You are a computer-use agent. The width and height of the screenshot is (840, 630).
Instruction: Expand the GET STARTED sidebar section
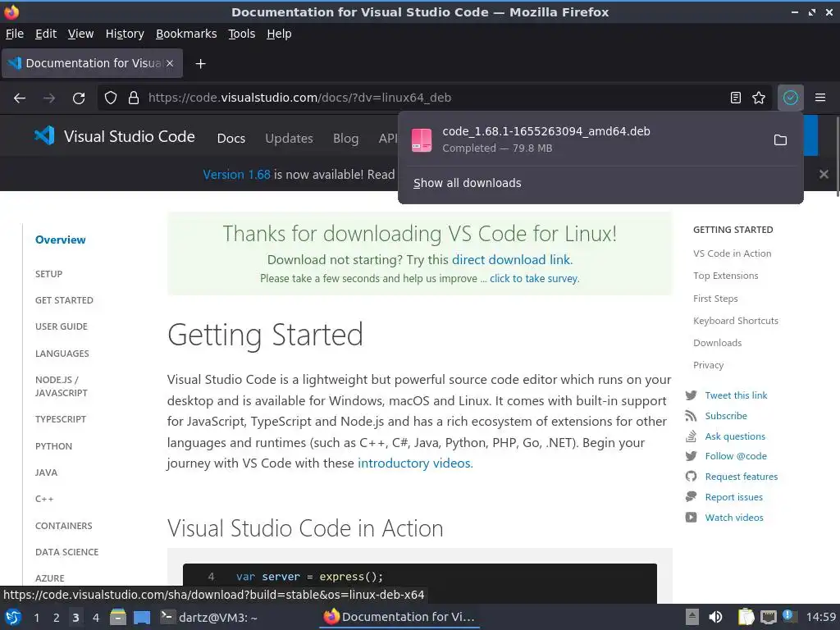pyautogui.click(x=64, y=300)
